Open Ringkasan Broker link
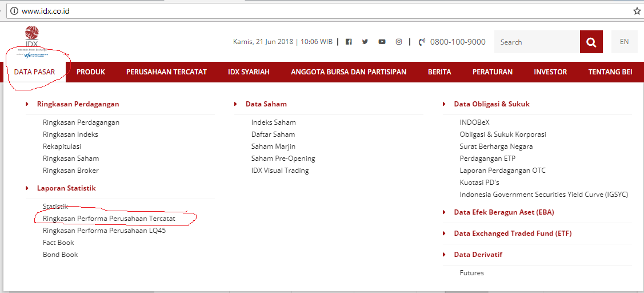 click(71, 170)
